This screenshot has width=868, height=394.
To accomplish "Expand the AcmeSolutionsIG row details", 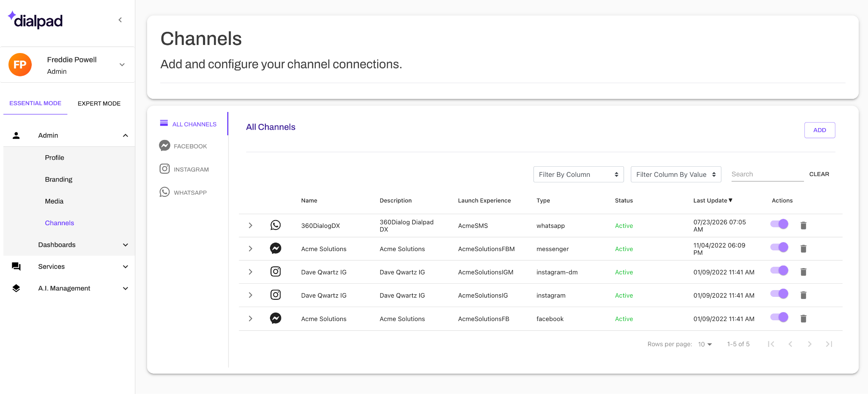I will pyautogui.click(x=250, y=295).
